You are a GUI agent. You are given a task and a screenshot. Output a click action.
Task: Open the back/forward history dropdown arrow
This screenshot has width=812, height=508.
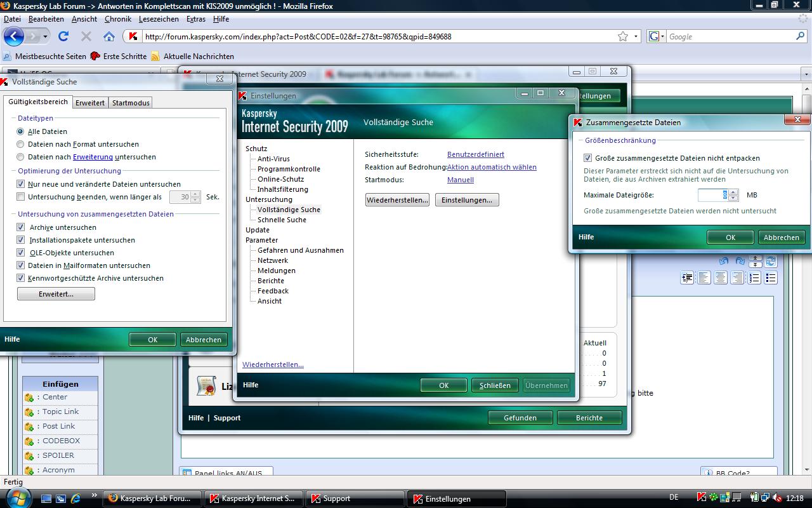46,37
